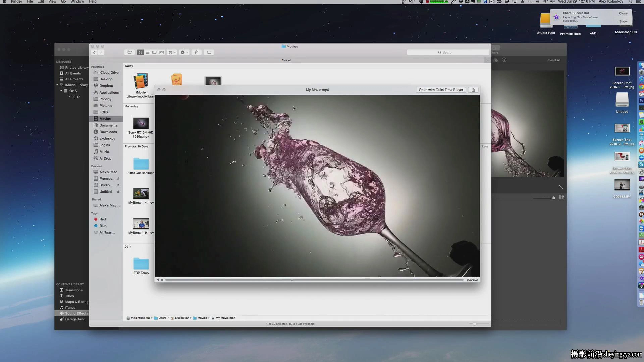Screen dimensions: 644x362
Task: Switch Finder to list view
Action: tap(148, 52)
